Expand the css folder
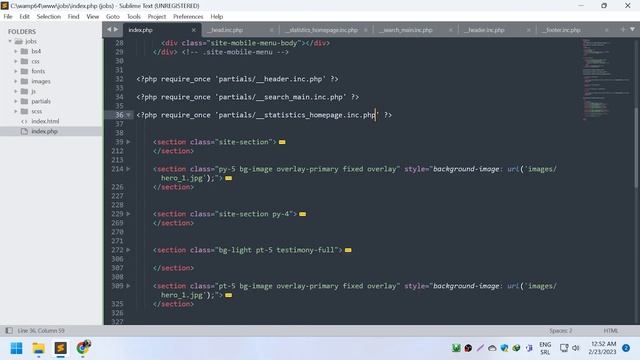The image size is (640, 360). point(16,61)
